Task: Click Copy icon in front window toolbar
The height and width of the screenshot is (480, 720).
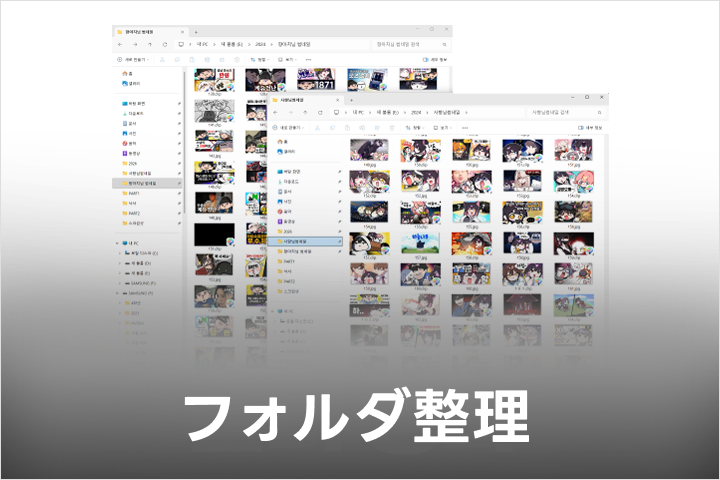Action: (x=332, y=128)
